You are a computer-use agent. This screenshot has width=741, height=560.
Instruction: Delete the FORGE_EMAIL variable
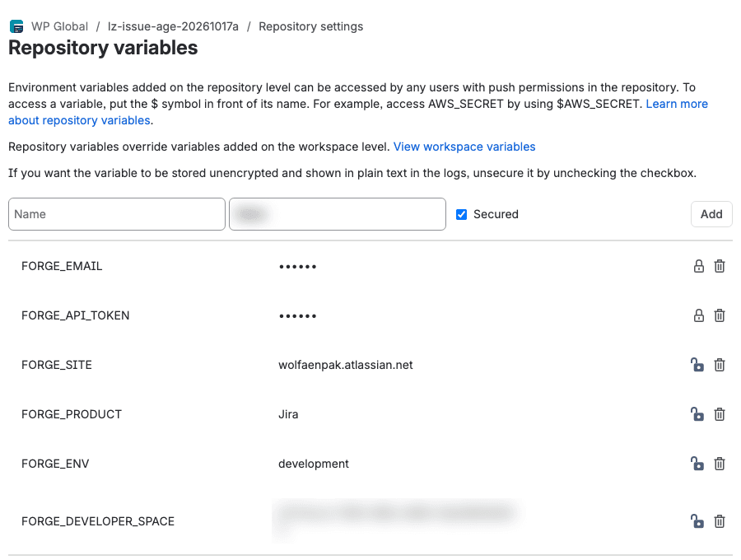(720, 266)
